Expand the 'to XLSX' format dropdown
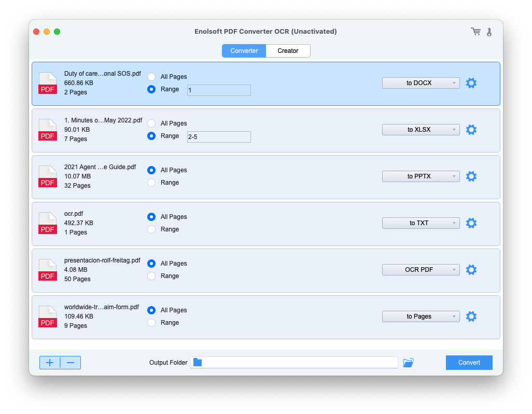The width and height of the screenshot is (532, 414). coord(421,130)
